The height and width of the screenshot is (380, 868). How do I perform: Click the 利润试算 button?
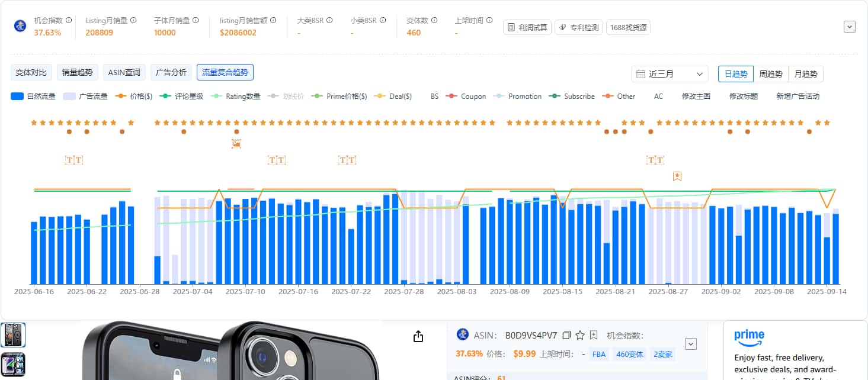pyautogui.click(x=527, y=27)
